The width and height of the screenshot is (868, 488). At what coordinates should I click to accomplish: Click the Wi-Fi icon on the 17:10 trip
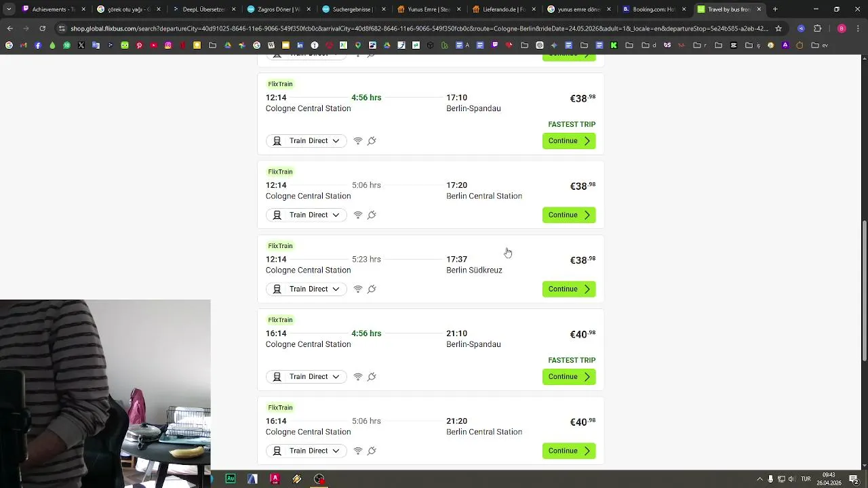tap(358, 141)
